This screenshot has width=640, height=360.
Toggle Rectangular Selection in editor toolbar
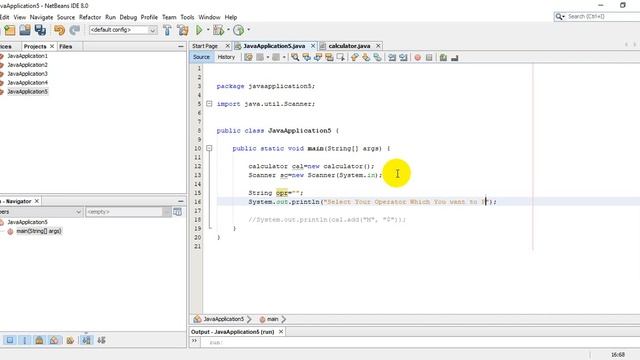pos(340,58)
